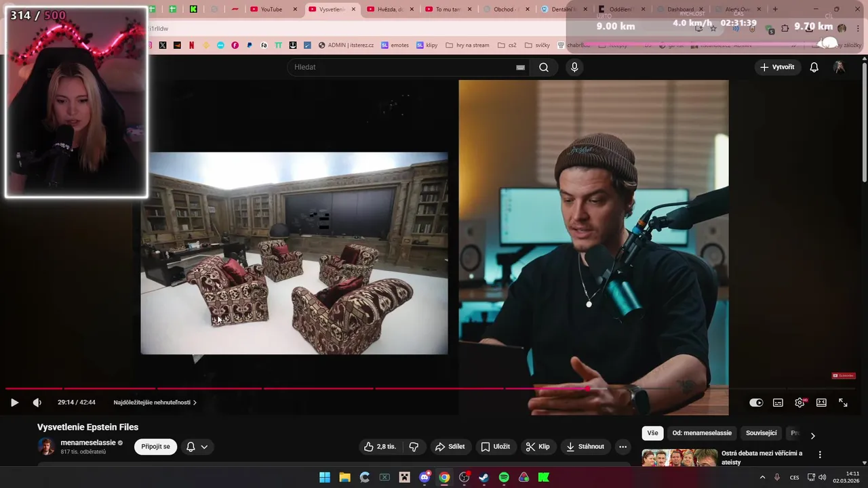
Task: Open the green Kick app taskbar icon
Action: point(543,477)
